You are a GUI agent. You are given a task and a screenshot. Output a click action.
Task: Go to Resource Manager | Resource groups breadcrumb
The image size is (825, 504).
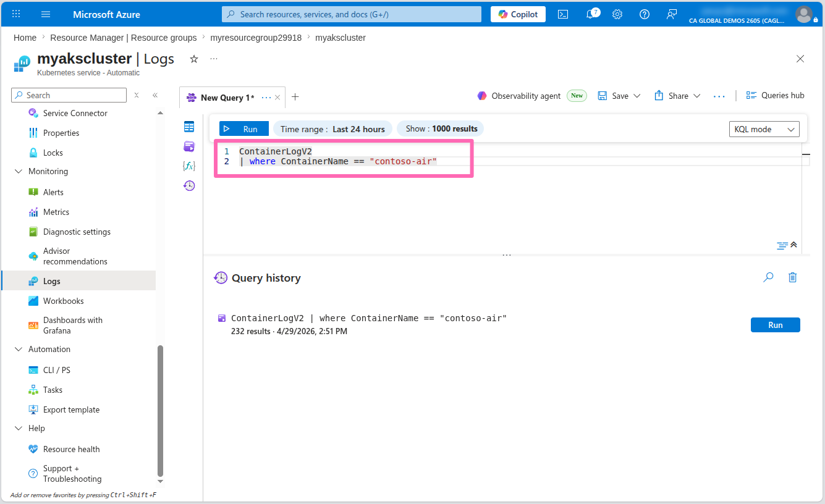coord(124,38)
